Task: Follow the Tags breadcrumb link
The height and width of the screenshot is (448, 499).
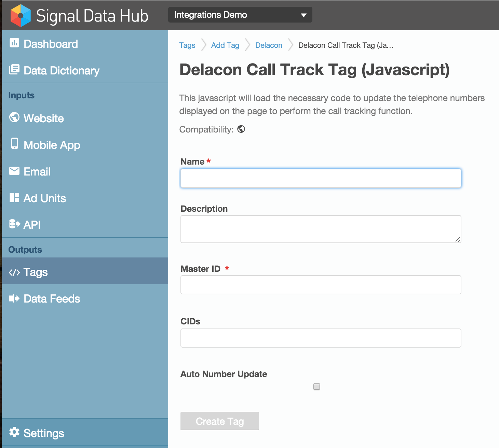Action: point(187,45)
